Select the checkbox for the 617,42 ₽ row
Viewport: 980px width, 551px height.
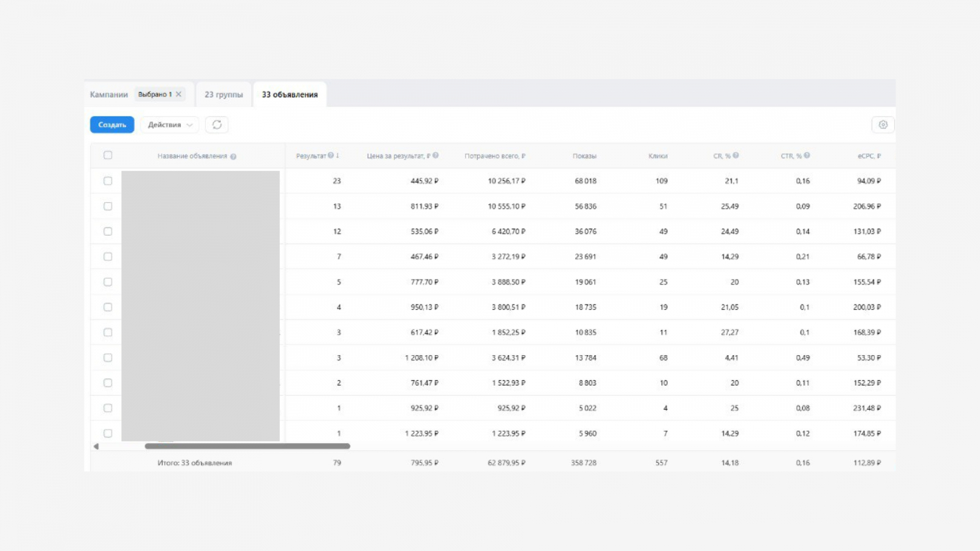[108, 332]
